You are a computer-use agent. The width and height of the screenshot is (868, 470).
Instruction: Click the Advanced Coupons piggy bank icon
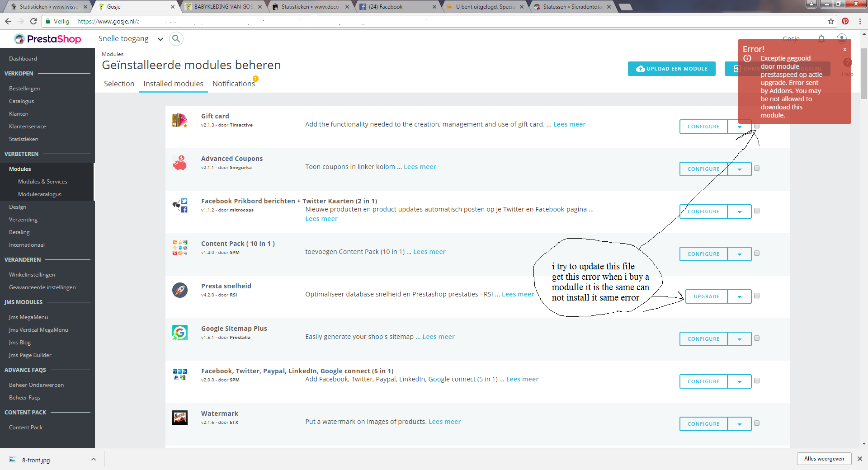(180, 163)
